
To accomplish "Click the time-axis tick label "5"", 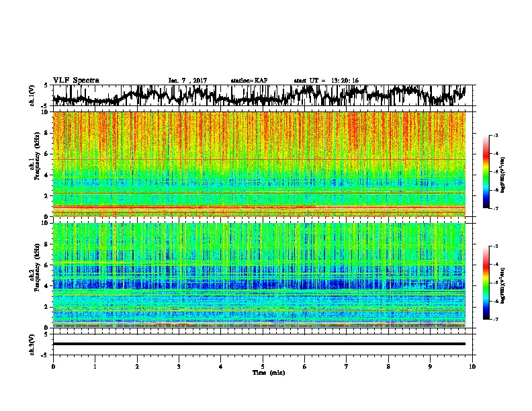I will tap(263, 367).
